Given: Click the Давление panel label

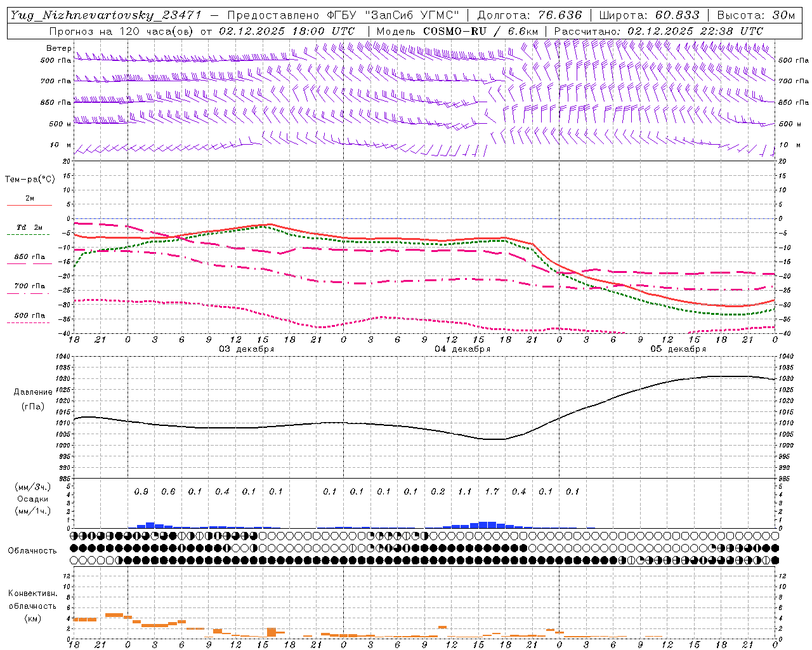Looking at the screenshot, I should [33, 392].
